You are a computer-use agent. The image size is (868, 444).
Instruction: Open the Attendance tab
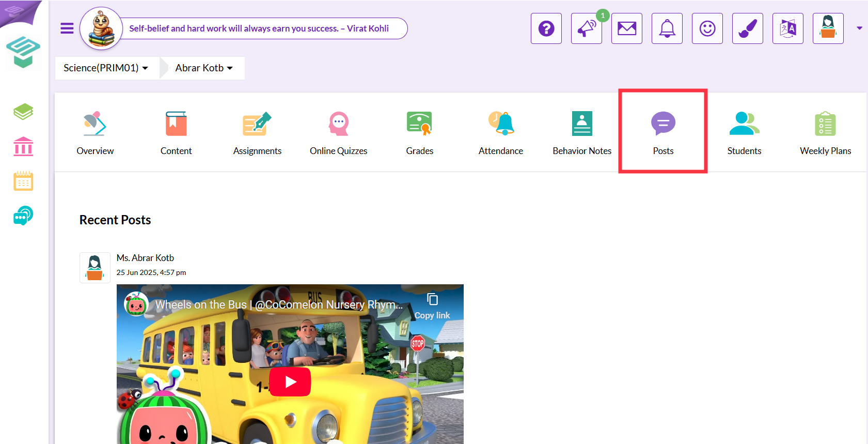501,133
